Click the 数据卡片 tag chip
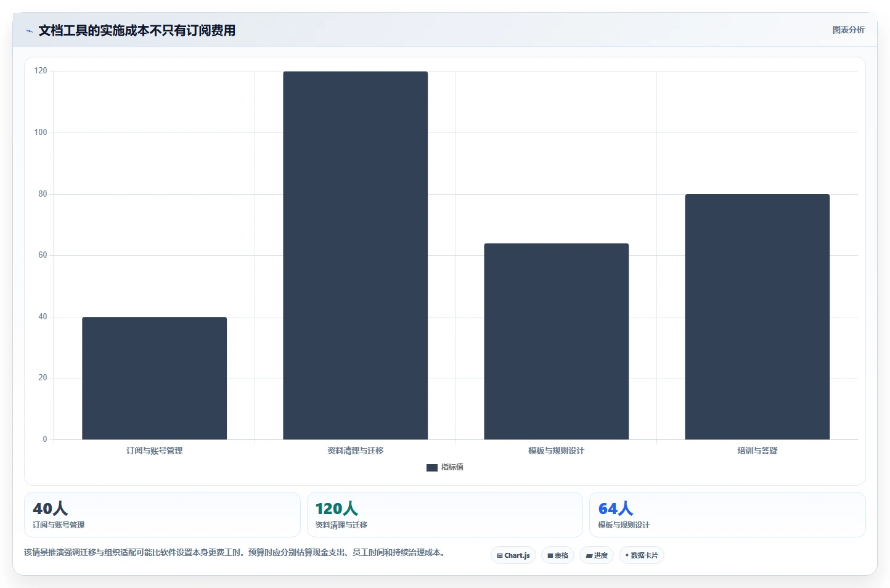This screenshot has width=890, height=588. coord(642,555)
